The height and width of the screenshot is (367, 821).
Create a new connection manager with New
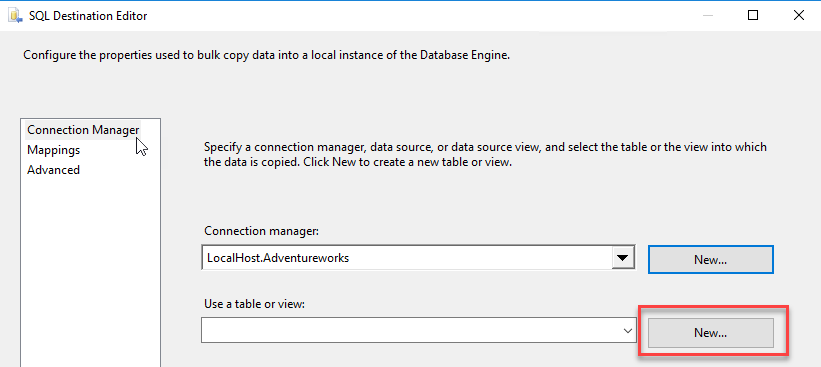tap(711, 260)
